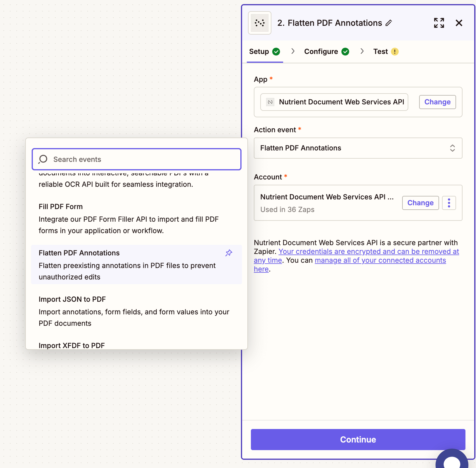Image resolution: width=476 pixels, height=468 pixels.
Task: Switch to the Configure tab
Action: (x=322, y=51)
